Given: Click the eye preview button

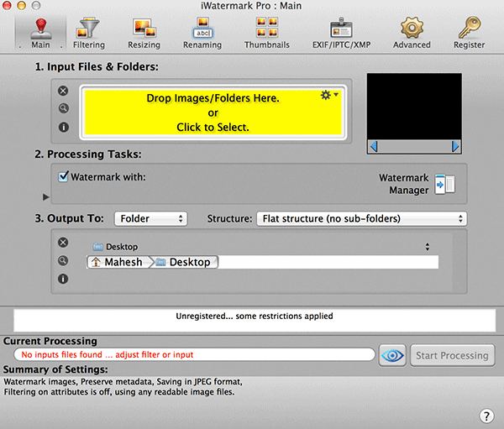Looking at the screenshot, I should point(392,355).
